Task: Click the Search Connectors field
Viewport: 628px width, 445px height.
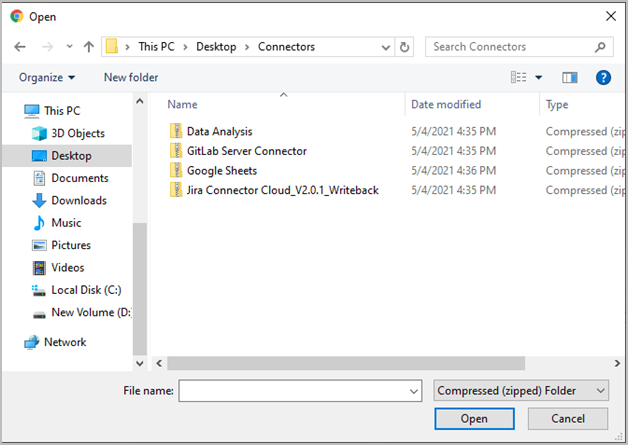Action: point(519,47)
